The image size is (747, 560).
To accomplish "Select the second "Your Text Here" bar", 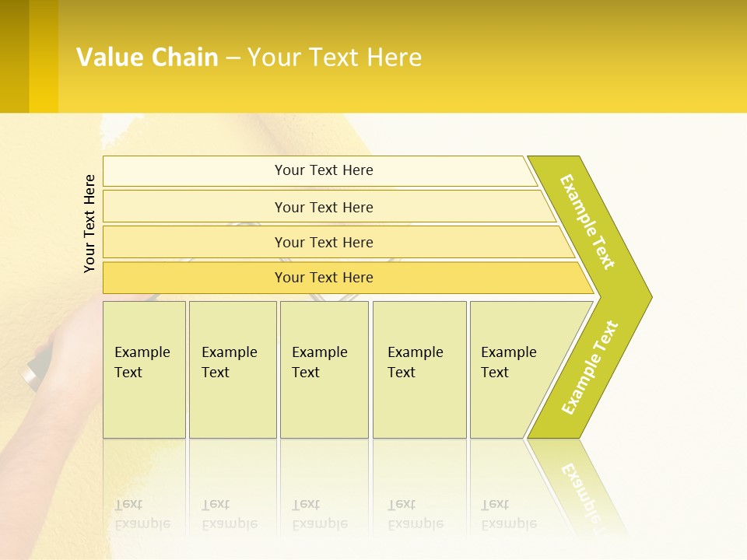I will point(323,207).
